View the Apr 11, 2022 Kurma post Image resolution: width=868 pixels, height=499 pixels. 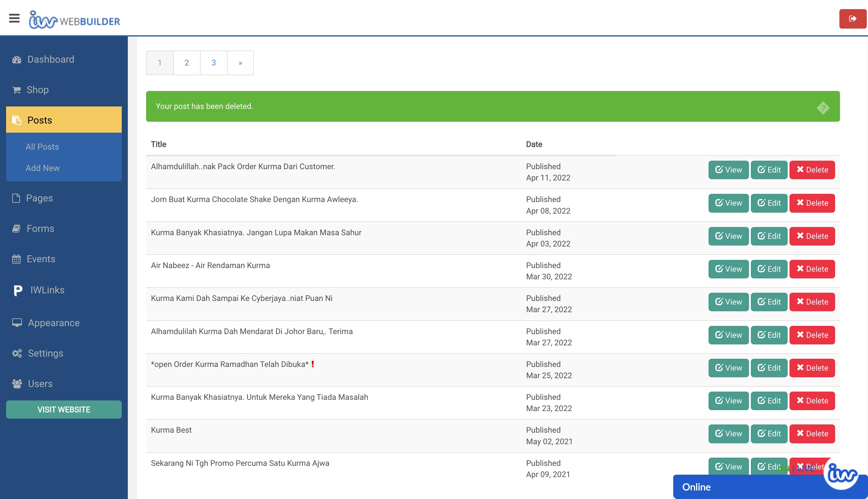click(x=728, y=170)
